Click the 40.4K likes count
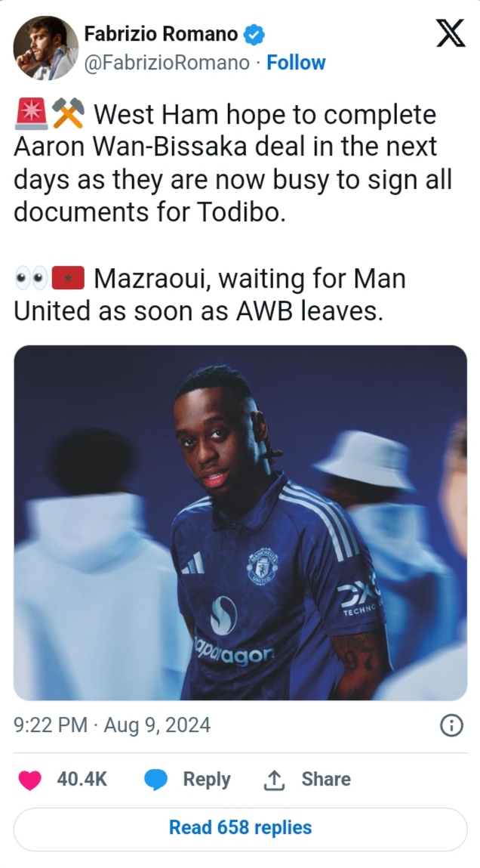The width and height of the screenshot is (480, 868). 82,780
